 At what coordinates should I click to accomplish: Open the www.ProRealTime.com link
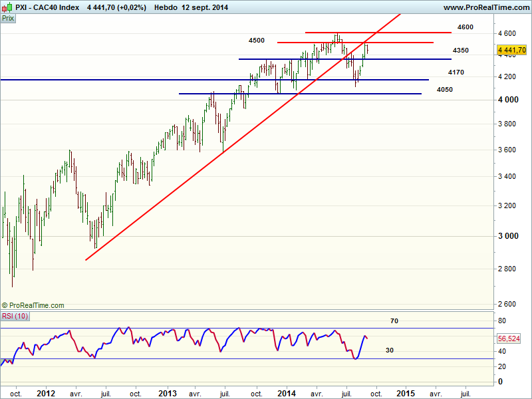pos(485,7)
